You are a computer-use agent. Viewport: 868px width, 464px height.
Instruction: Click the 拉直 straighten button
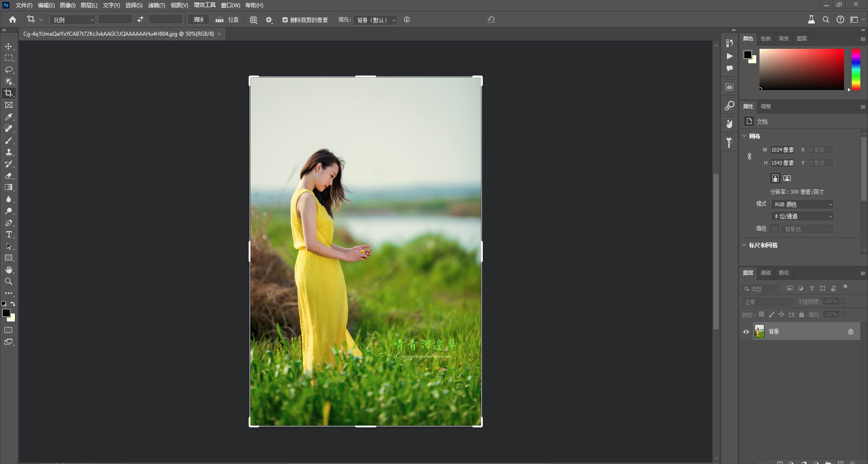click(x=227, y=20)
